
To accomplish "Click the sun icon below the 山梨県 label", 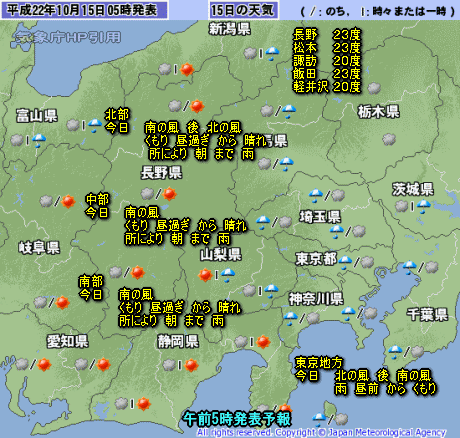I will (205, 275).
